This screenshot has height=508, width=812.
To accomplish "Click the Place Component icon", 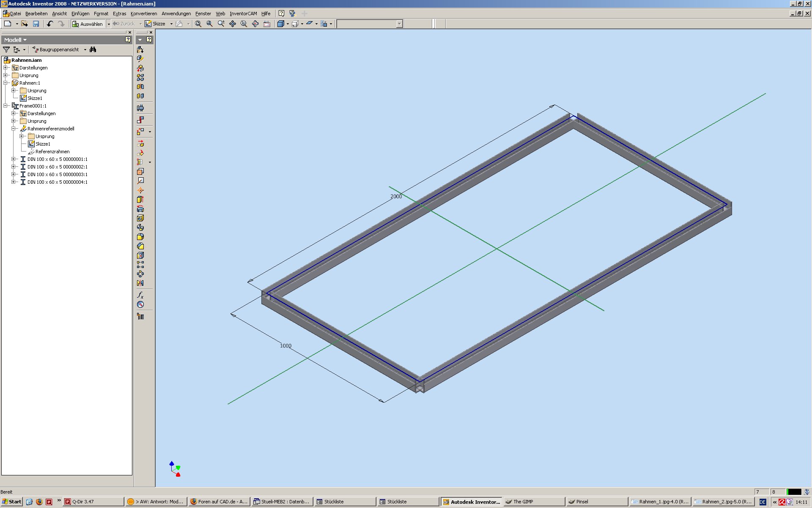I will (x=140, y=50).
